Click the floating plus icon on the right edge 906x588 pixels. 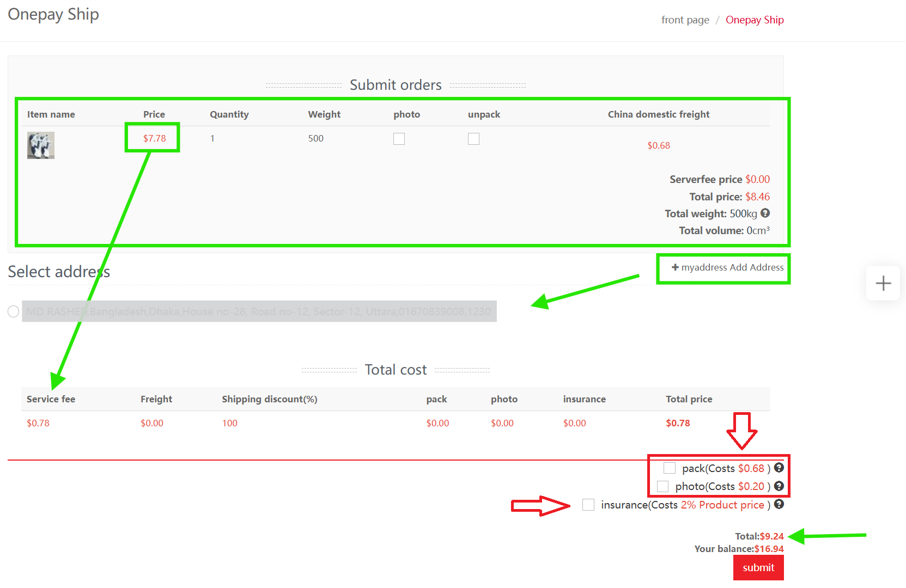pos(883,283)
